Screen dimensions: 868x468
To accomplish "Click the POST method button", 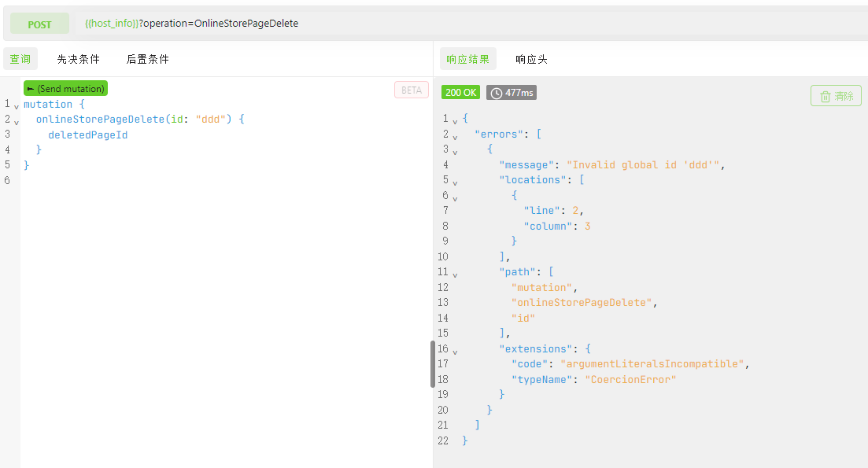I will [39, 24].
